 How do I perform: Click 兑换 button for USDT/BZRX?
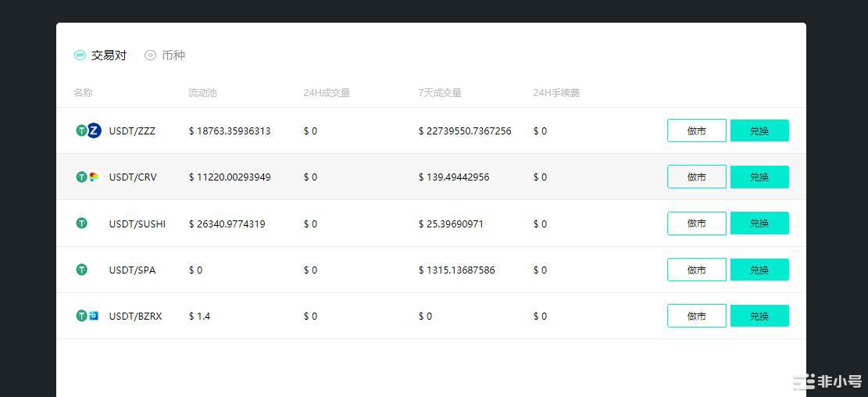coord(759,317)
